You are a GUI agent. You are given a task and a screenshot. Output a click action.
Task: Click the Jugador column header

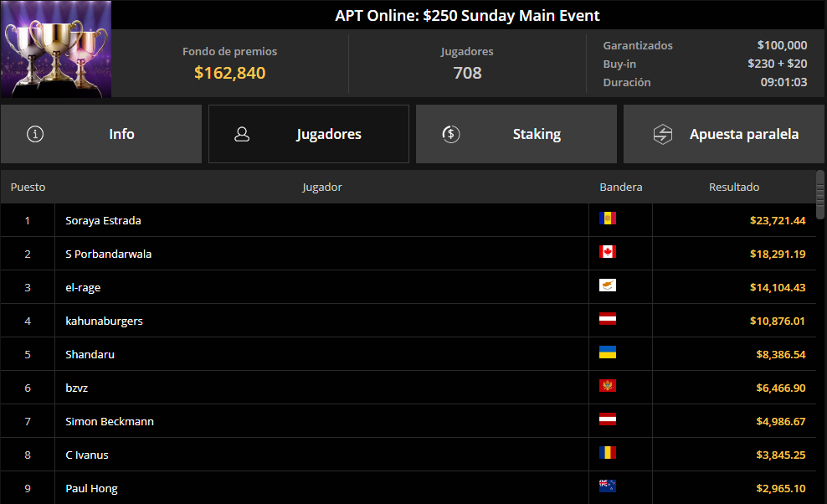click(x=321, y=187)
